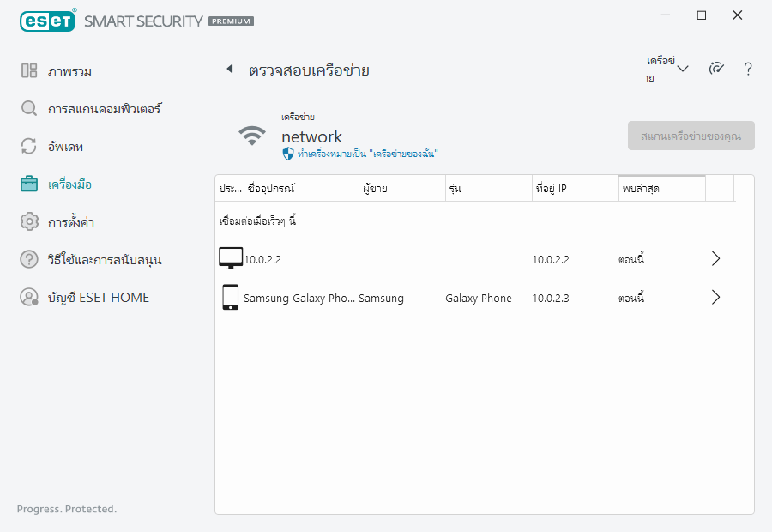Open the ภาพรวม overview section
This screenshot has width=772, height=532.
[x=69, y=71]
